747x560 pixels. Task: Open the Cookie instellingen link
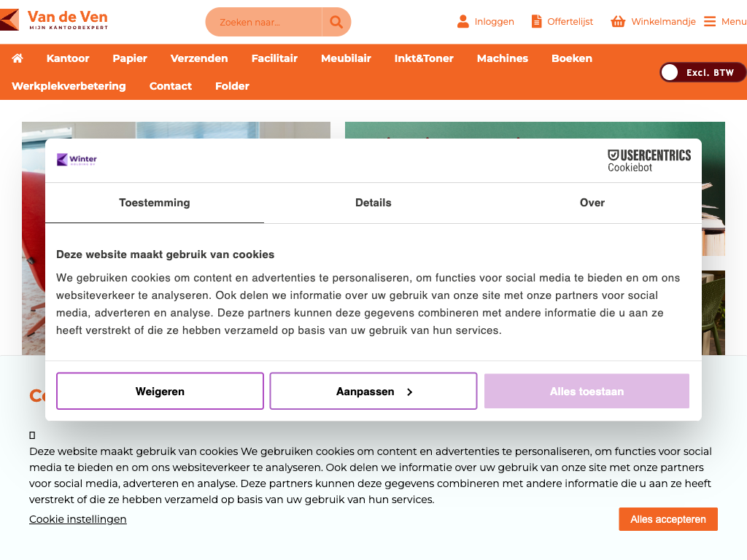tap(78, 519)
